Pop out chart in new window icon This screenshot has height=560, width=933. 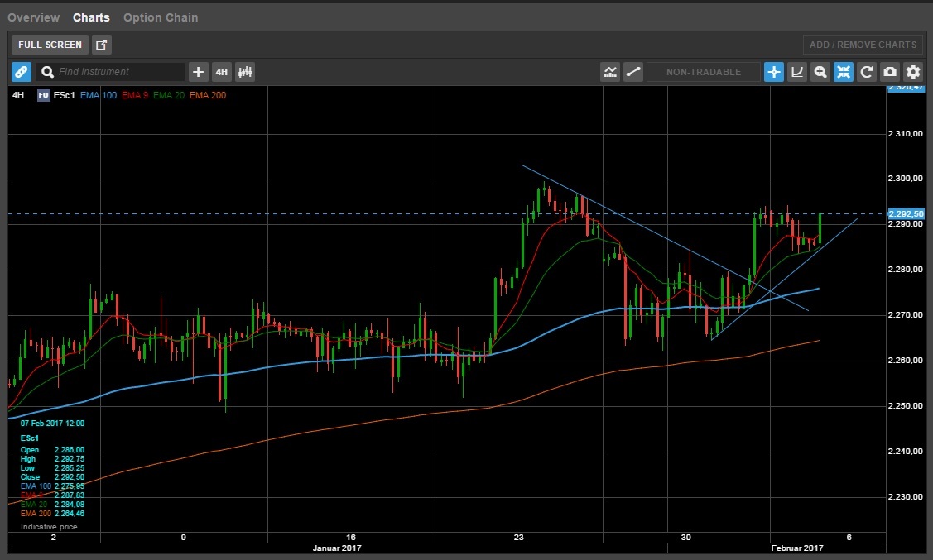[102, 45]
